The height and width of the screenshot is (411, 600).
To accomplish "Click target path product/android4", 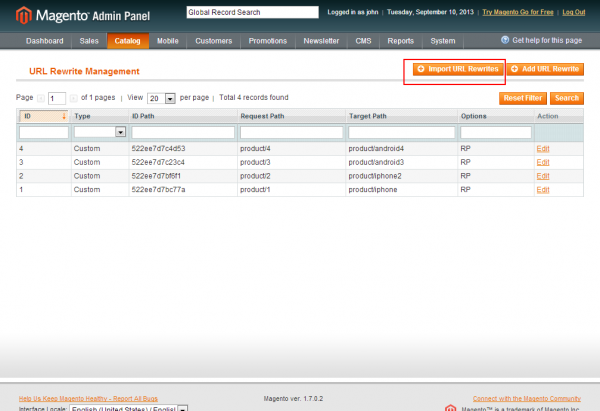I will (x=376, y=148).
